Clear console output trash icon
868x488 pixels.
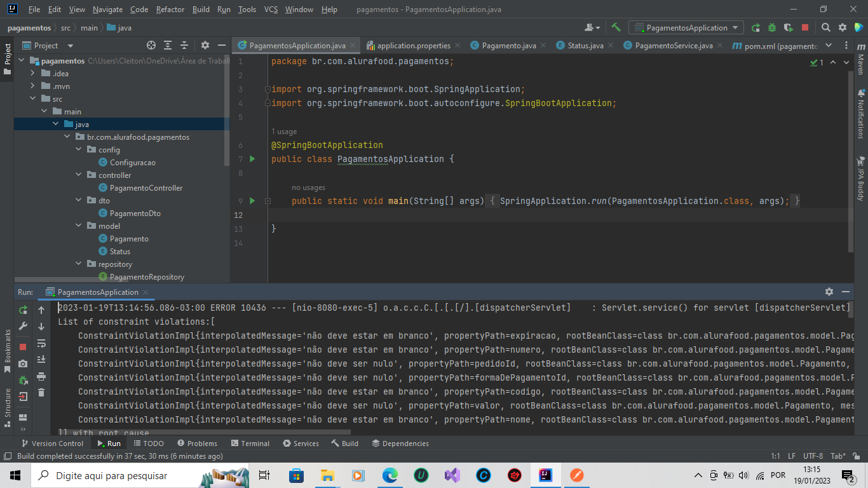point(41,393)
